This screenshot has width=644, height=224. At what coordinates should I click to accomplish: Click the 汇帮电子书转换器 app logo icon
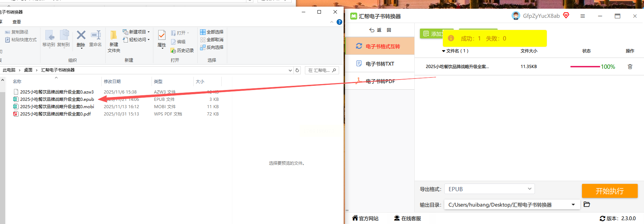(354, 16)
